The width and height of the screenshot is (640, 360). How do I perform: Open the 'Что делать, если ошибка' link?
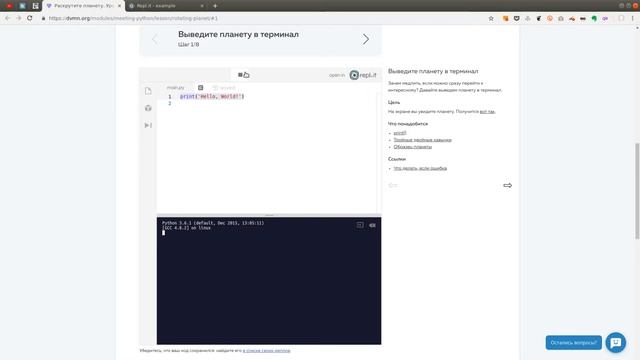pos(420,168)
